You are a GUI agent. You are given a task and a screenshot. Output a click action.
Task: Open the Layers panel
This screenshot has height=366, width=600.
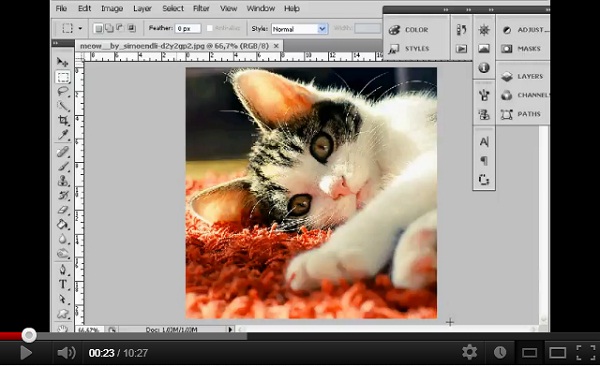[x=522, y=77]
